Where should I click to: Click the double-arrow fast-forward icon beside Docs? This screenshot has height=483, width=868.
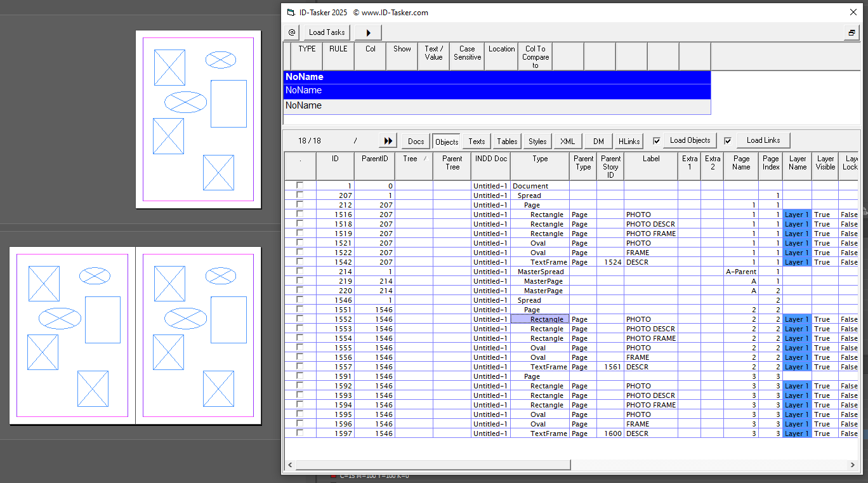click(x=388, y=140)
